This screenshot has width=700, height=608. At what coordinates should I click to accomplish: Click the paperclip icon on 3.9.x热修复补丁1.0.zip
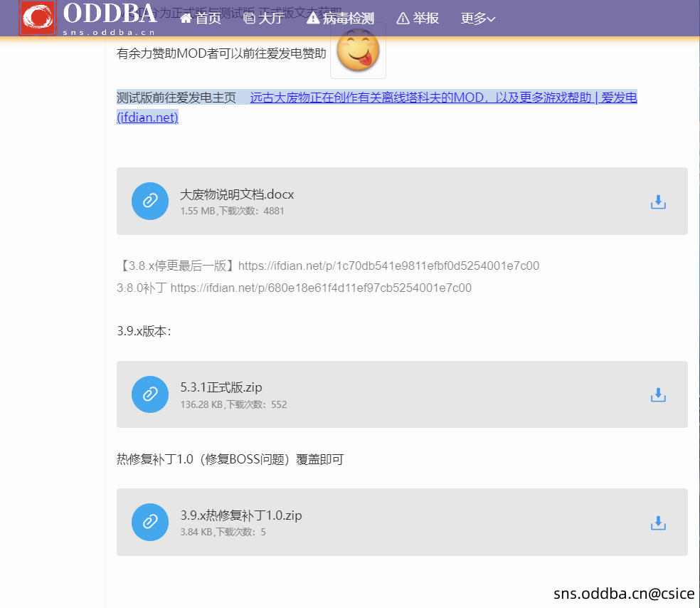[149, 522]
